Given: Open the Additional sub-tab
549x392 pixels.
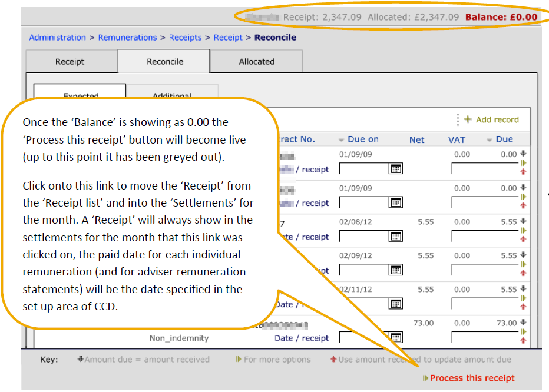Looking at the screenshot, I should [x=172, y=92].
